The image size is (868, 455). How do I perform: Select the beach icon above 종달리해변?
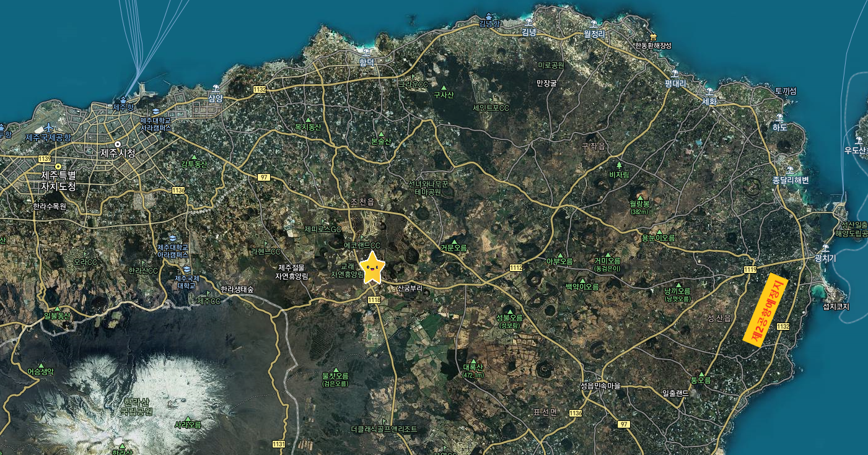pos(790,170)
